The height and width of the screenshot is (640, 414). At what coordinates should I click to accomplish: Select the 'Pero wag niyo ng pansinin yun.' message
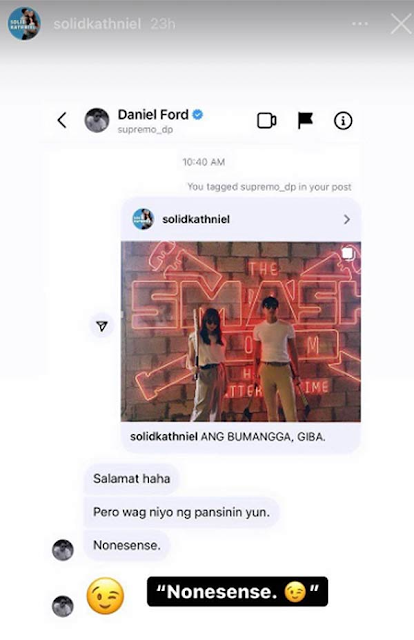coord(181,512)
